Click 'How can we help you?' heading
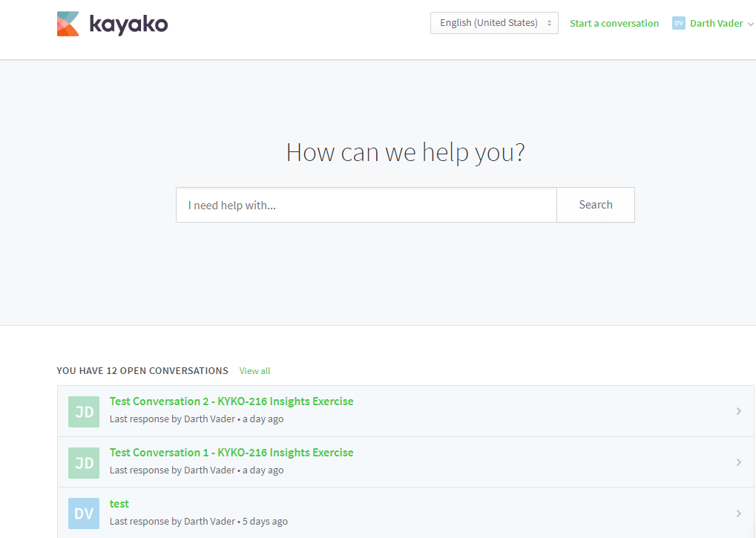The image size is (756, 538). click(x=405, y=153)
